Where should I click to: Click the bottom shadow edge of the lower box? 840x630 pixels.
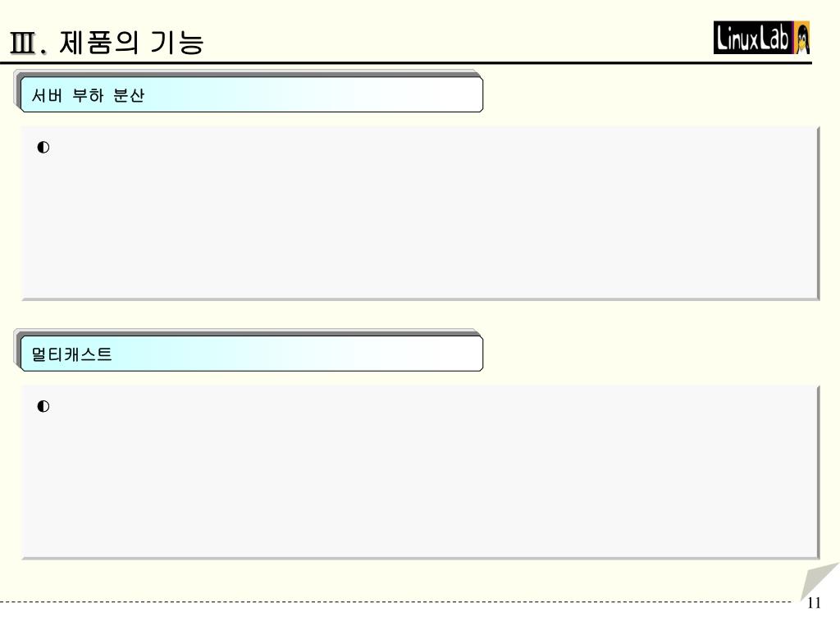(421, 558)
